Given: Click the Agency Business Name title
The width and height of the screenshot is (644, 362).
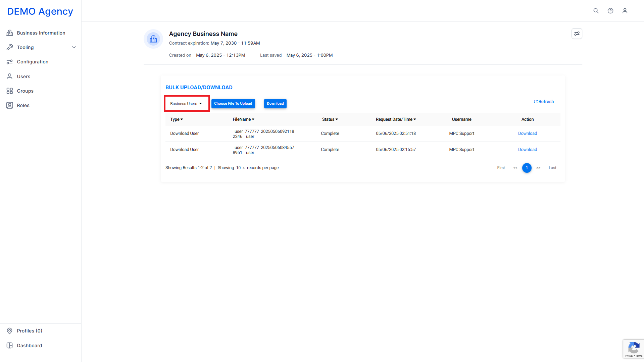Looking at the screenshot, I should (203, 34).
